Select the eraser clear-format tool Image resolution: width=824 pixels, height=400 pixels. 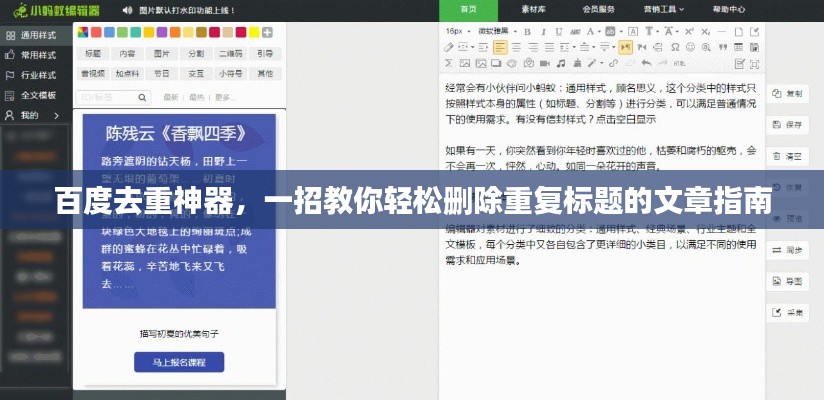[449, 47]
